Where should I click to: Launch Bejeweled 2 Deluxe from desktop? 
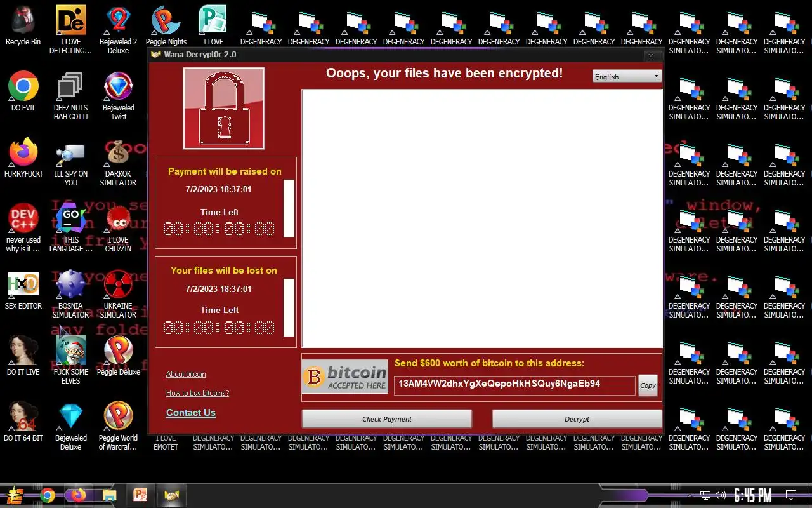click(x=118, y=29)
